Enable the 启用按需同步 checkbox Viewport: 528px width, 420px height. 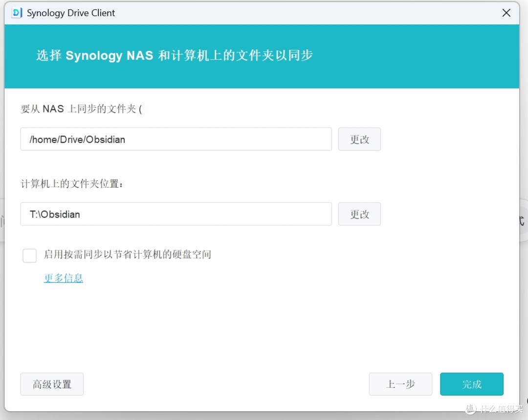point(30,255)
